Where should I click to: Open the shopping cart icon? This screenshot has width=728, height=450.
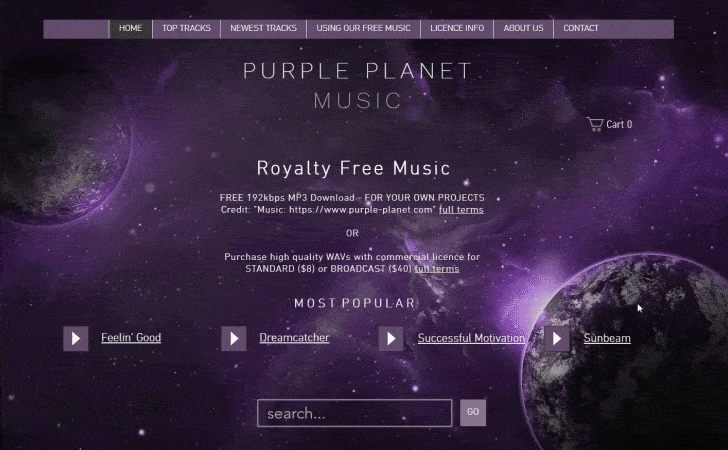point(595,124)
